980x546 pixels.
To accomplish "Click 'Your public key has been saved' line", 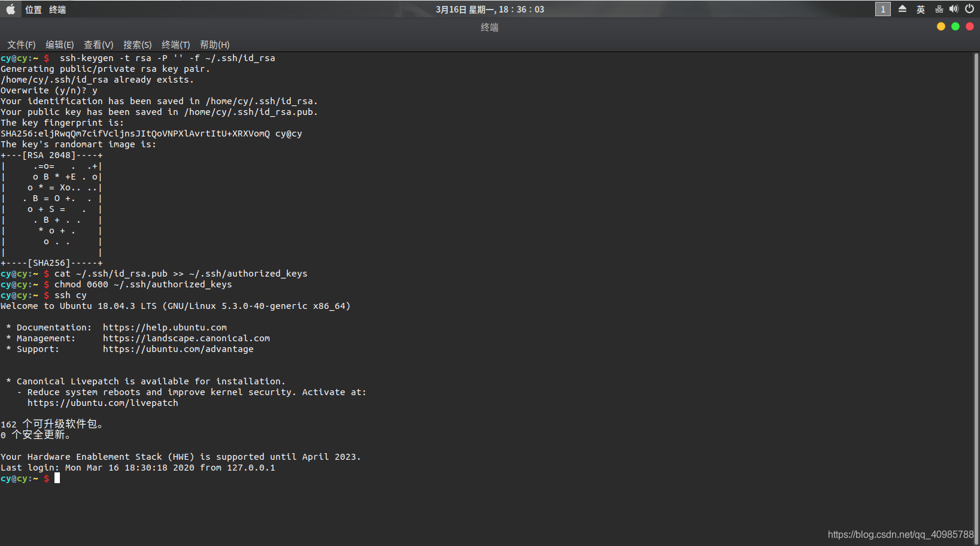I will coord(159,112).
